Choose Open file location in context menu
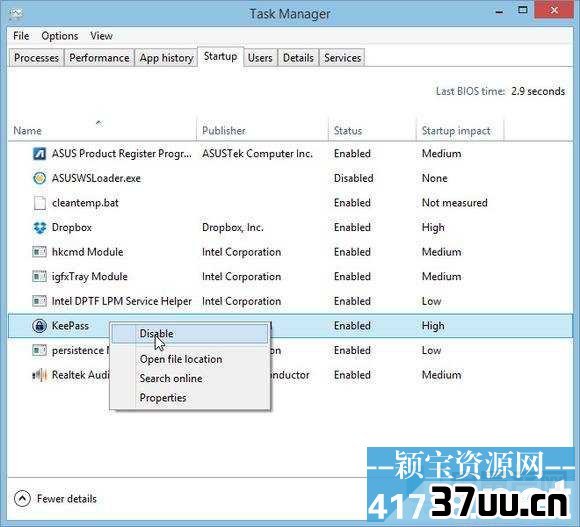Image resolution: width=580 pixels, height=527 pixels. (x=190, y=359)
